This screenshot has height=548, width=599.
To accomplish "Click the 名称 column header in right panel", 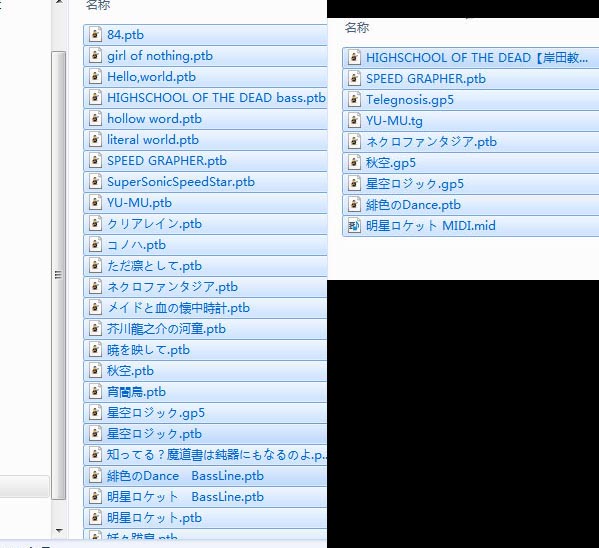I will [357, 28].
